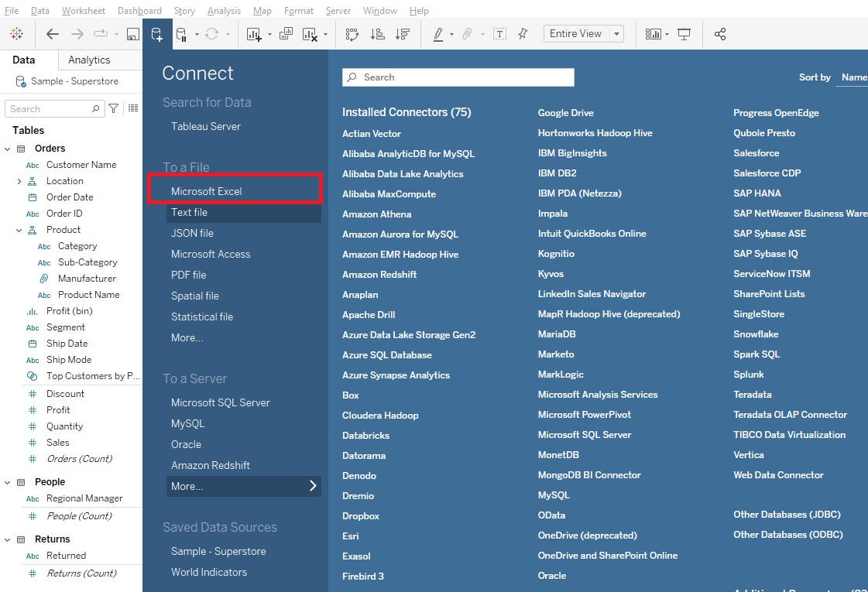Select the Discount measure
868x592 pixels.
click(x=65, y=394)
